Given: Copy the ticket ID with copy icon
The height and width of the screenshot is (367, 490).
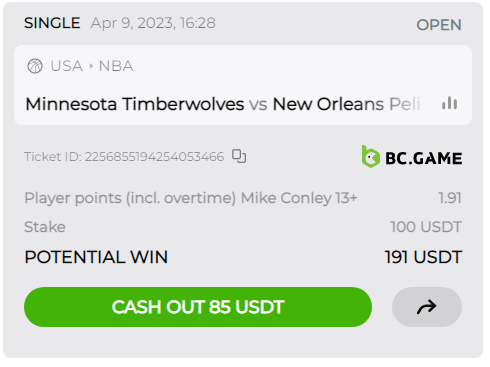Looking at the screenshot, I should point(239,156).
